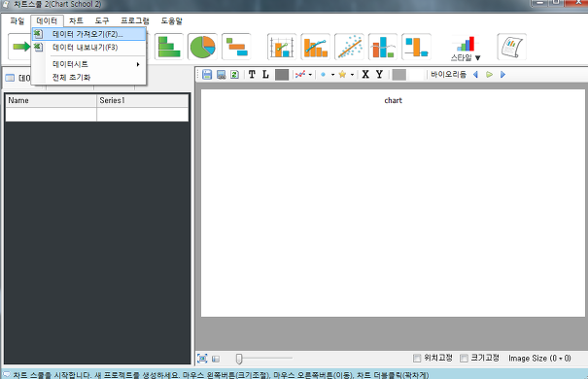Select the pie chart type
588x379 pixels.
[202, 47]
